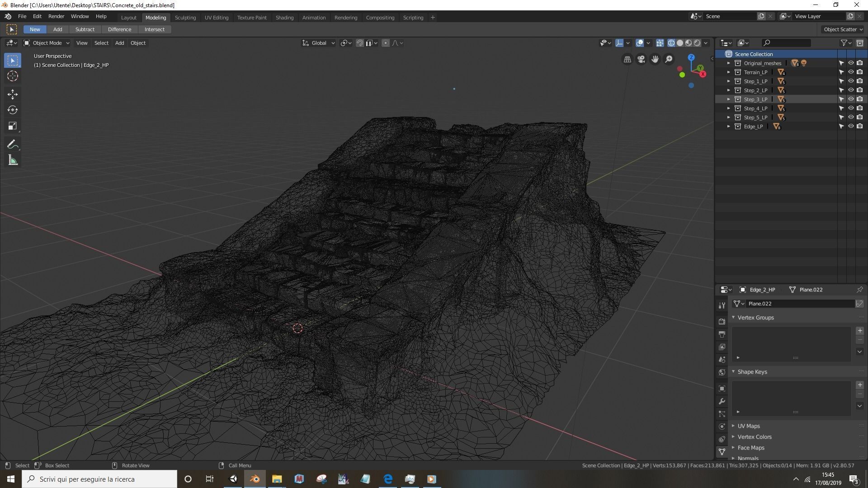
Task: Hide Edge_LP collection in viewport
Action: tap(851, 127)
